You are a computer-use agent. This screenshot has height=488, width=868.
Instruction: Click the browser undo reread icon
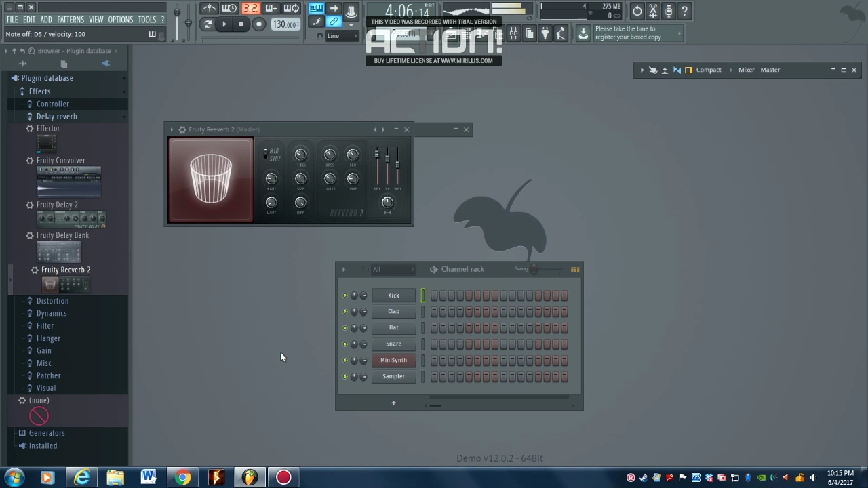tap(22, 51)
